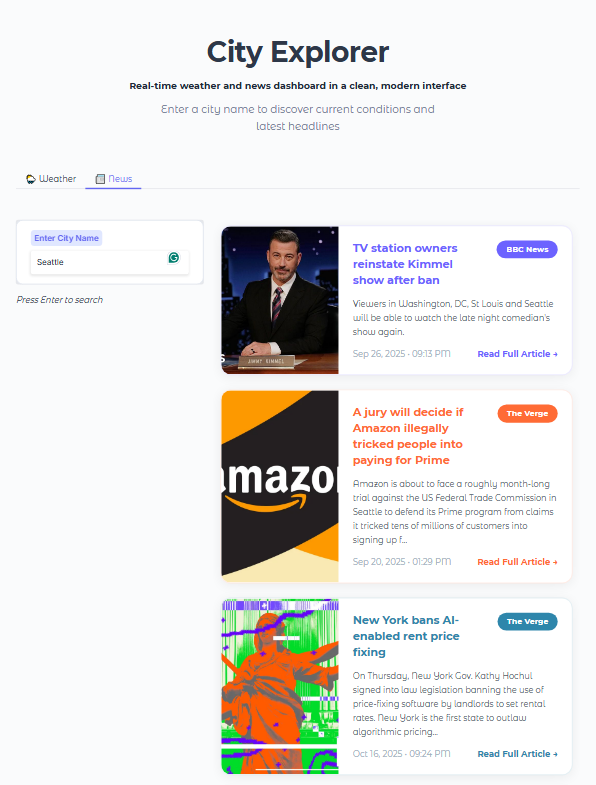Switch to the Weather tab
Screen dimensions: 596x785
[51, 179]
